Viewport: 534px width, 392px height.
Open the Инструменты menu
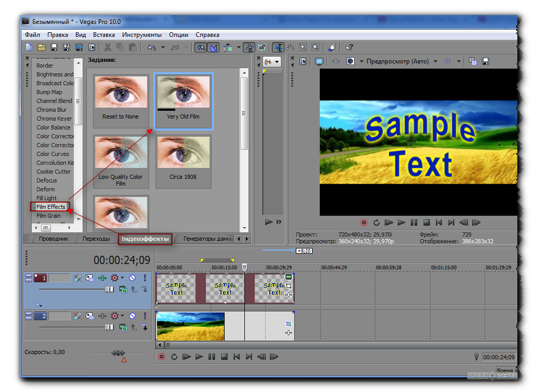(142, 35)
